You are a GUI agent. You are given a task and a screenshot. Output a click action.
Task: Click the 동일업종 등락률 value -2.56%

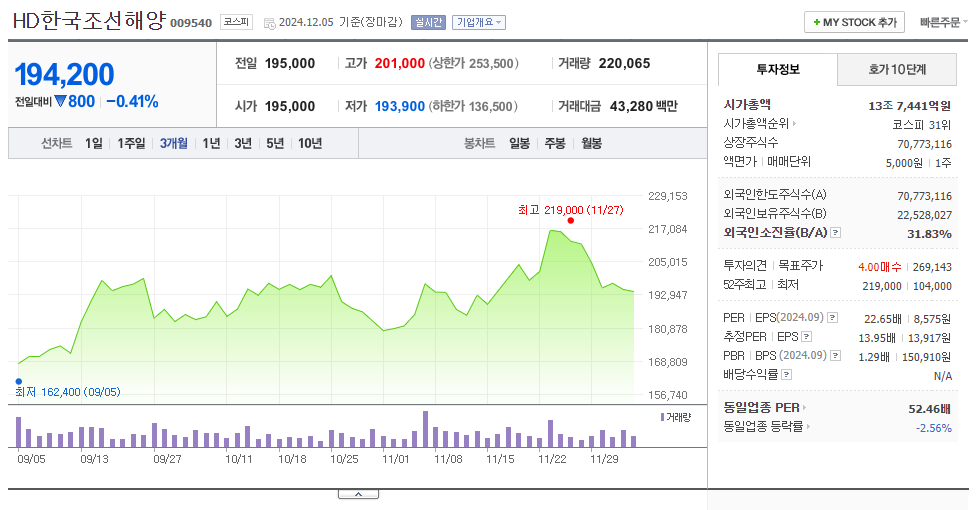933,428
